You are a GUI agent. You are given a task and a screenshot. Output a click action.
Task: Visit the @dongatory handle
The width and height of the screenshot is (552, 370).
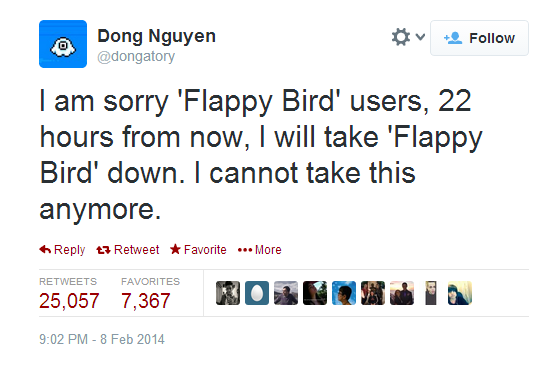click(136, 57)
